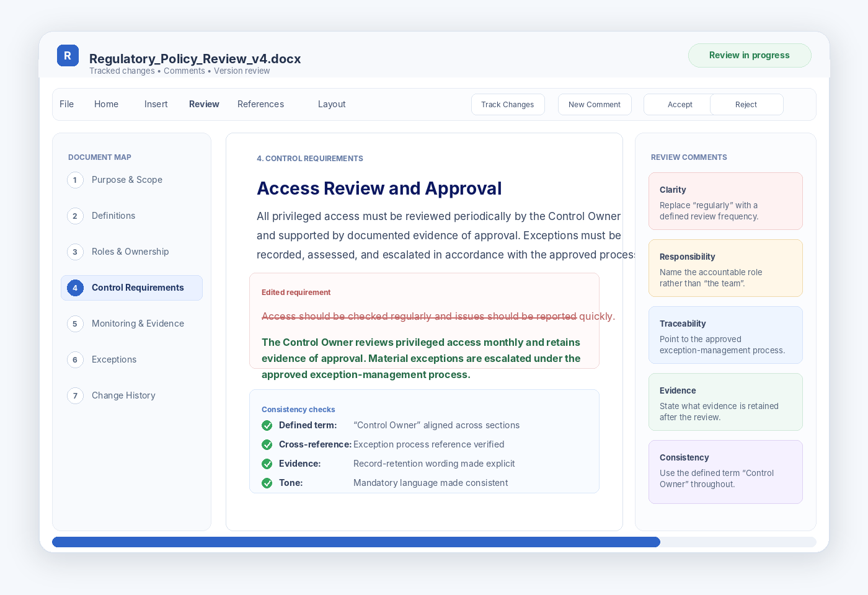Click the Consistency checks label
The height and width of the screenshot is (595, 868).
(298, 410)
